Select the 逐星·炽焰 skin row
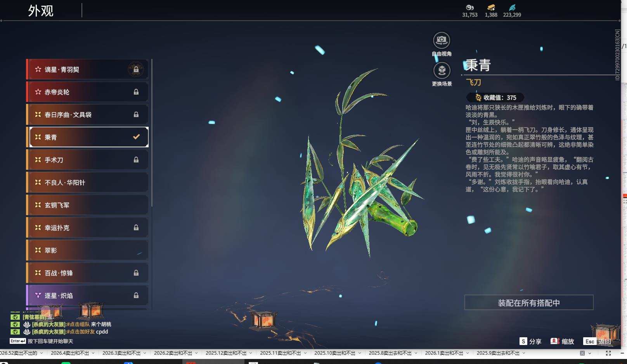Viewport: 627px width, 364px height. (87, 295)
